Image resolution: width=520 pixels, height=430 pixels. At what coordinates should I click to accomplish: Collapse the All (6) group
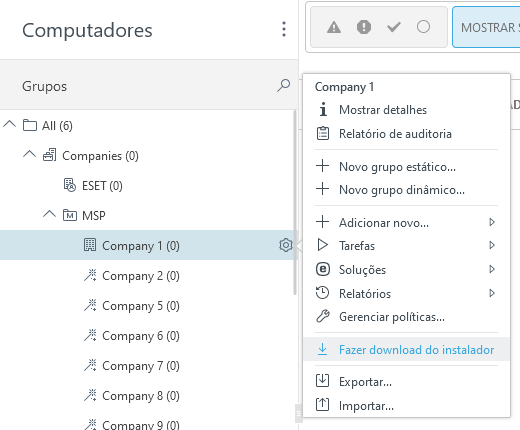coord(9,125)
